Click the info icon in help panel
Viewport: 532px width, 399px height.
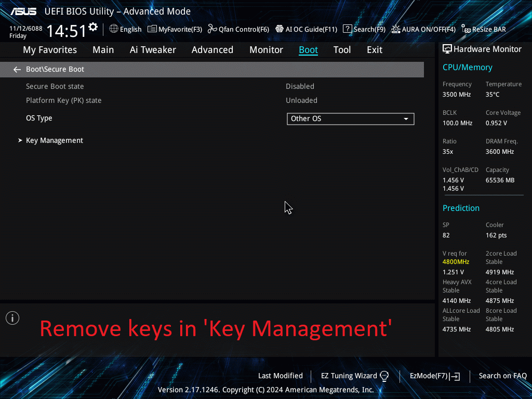click(12, 318)
